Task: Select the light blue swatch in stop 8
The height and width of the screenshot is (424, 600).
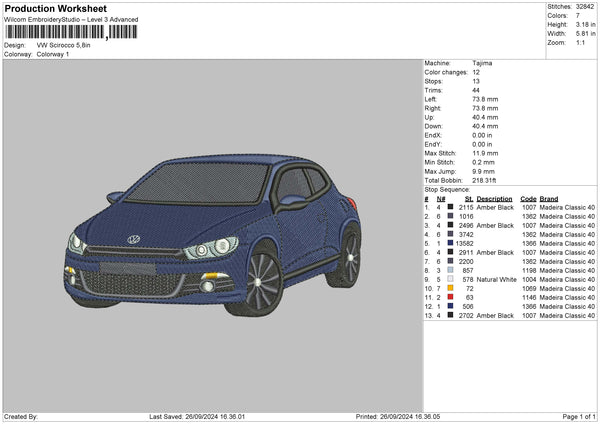Action: [451, 270]
